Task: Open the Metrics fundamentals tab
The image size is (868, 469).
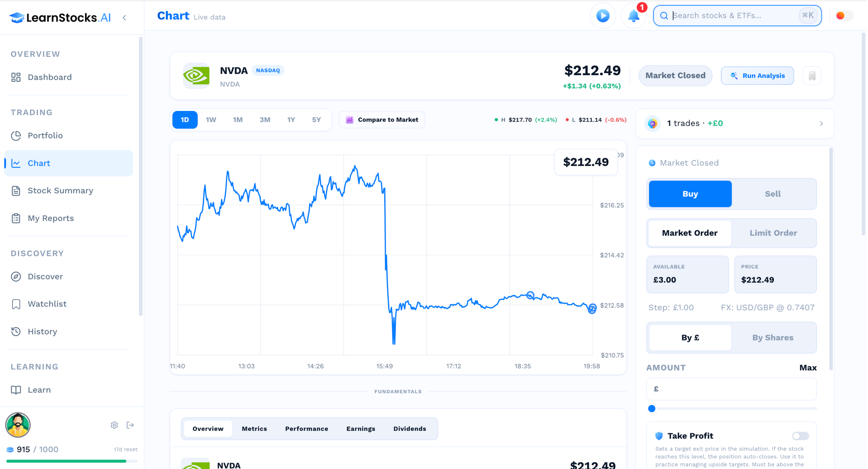Action: click(254, 429)
